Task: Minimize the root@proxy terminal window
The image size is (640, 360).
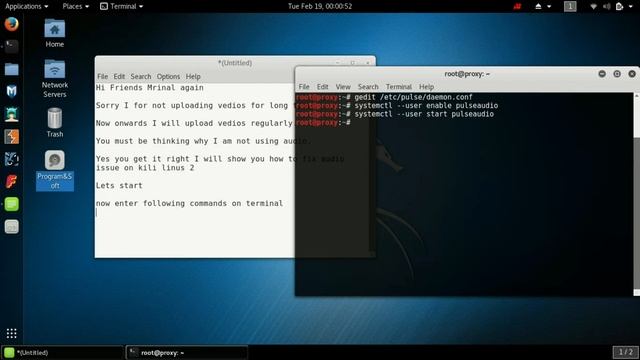Action: coord(602,74)
